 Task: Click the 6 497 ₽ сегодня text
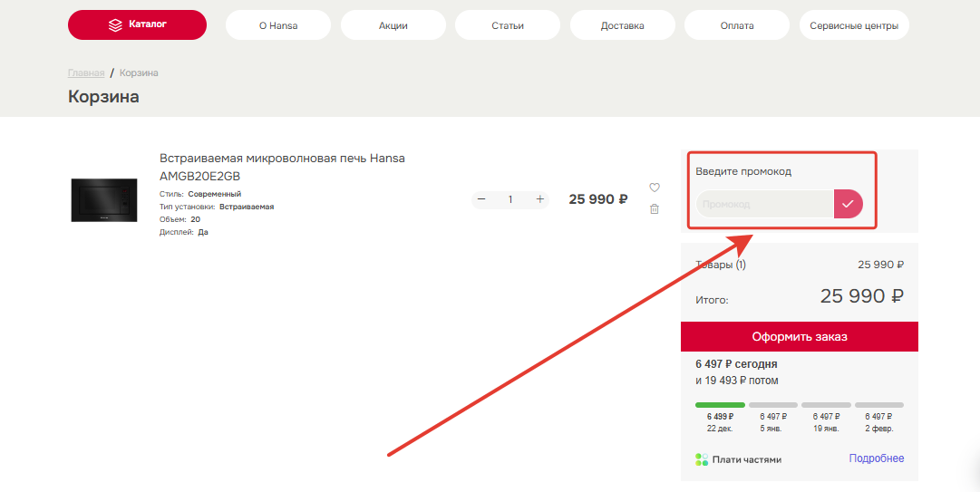click(736, 364)
